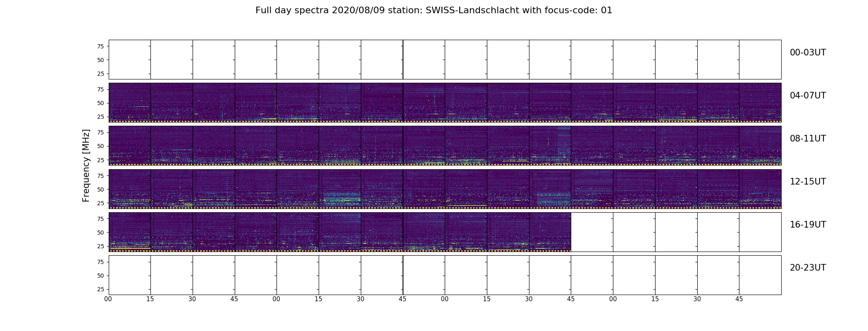Click the spectrogram strip for 08-11UT
This screenshot has width=868, height=331.
tap(445, 146)
